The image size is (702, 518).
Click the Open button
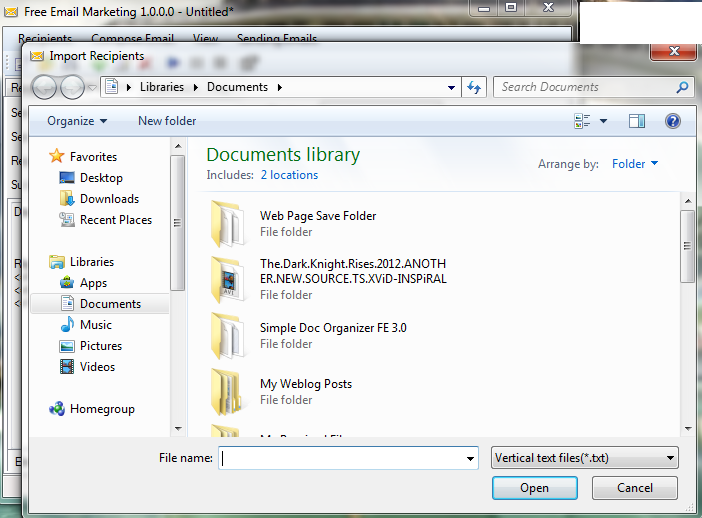click(x=535, y=488)
